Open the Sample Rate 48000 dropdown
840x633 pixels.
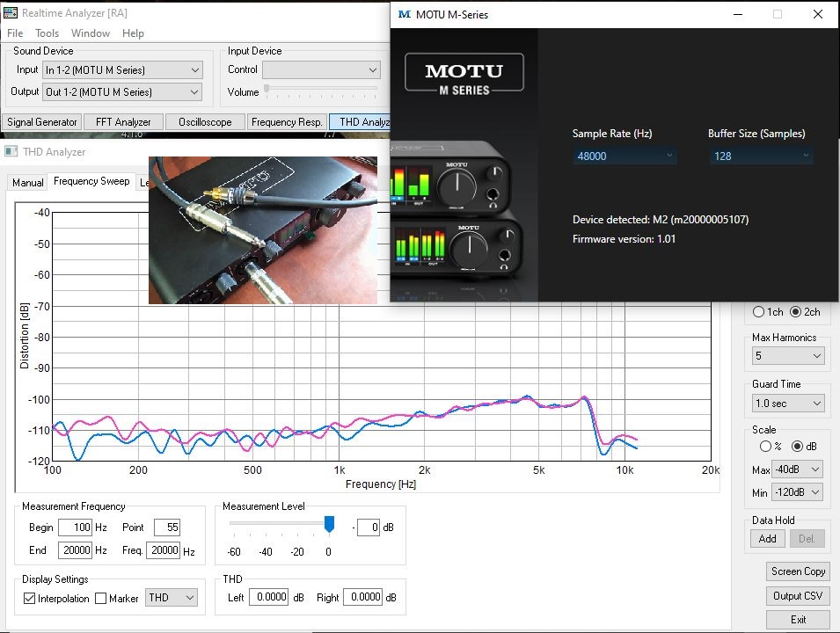click(625, 156)
